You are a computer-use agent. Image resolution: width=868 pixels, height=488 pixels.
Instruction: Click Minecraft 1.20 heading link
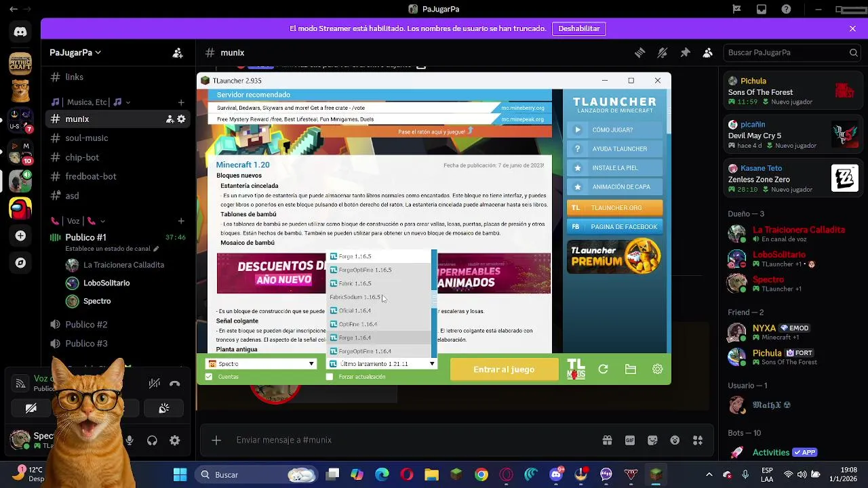click(243, 165)
